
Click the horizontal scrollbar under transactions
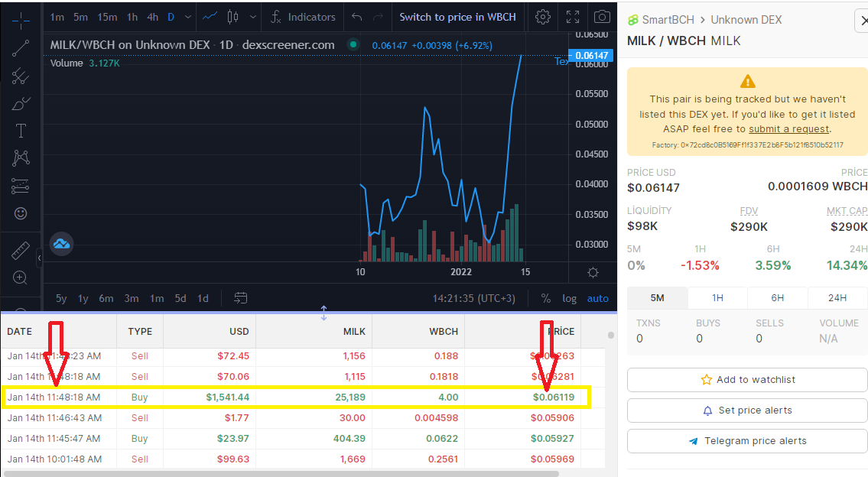(x=281, y=474)
